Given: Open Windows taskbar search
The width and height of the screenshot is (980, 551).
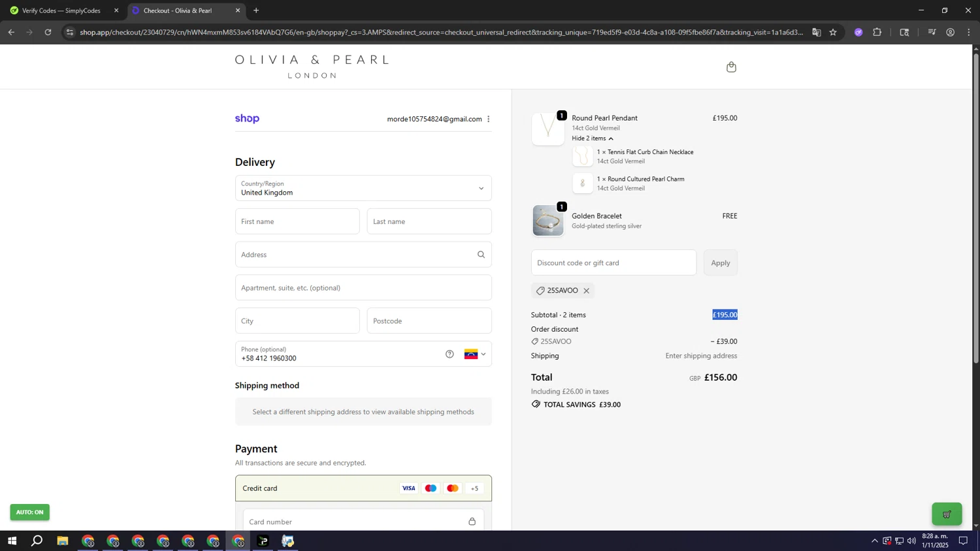Looking at the screenshot, I should tap(37, 541).
